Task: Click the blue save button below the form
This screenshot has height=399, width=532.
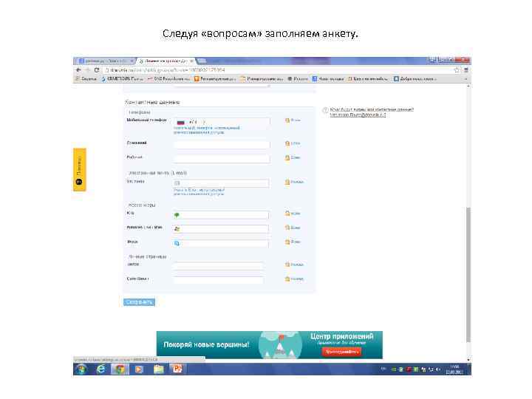Action: coord(140,302)
